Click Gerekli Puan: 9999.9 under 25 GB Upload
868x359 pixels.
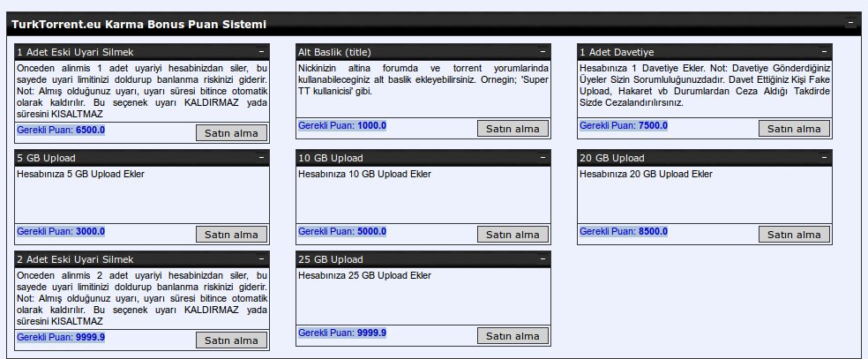(342, 333)
